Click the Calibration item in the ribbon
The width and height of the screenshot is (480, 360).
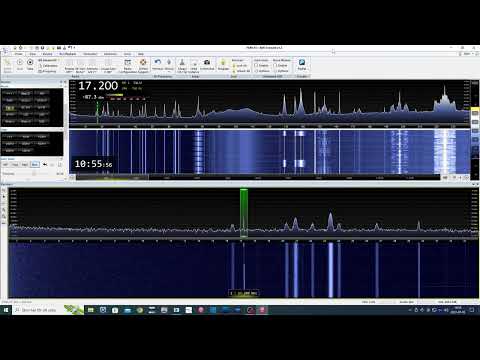click(48, 66)
